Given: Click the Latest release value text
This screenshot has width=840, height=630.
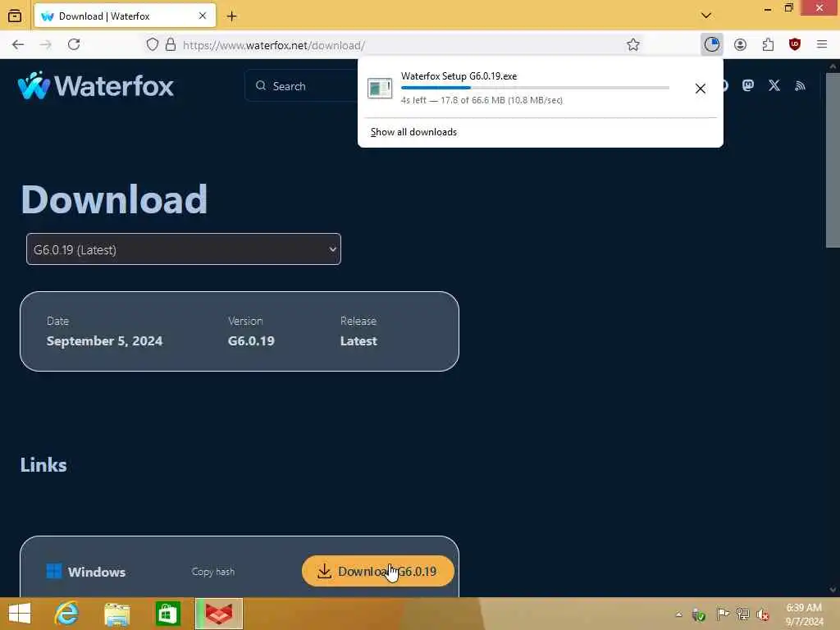Looking at the screenshot, I should click(x=358, y=340).
